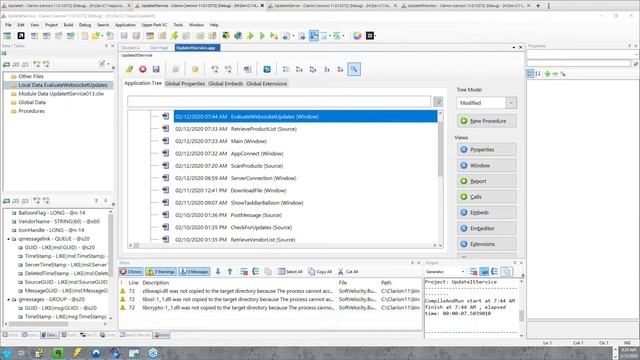Image resolution: width=640 pixels, height=360 pixels.
Task: Click the clear output icon in Output pane
Action: tap(473, 271)
